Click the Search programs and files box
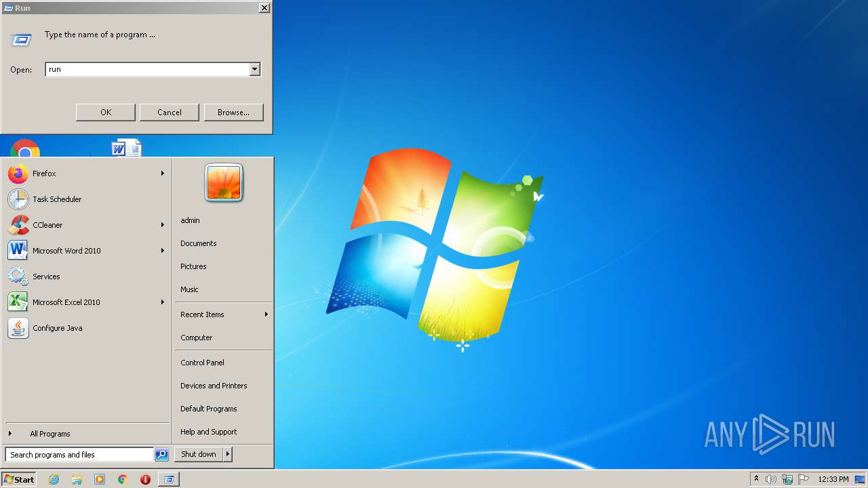The width and height of the screenshot is (868, 488). [x=79, y=455]
